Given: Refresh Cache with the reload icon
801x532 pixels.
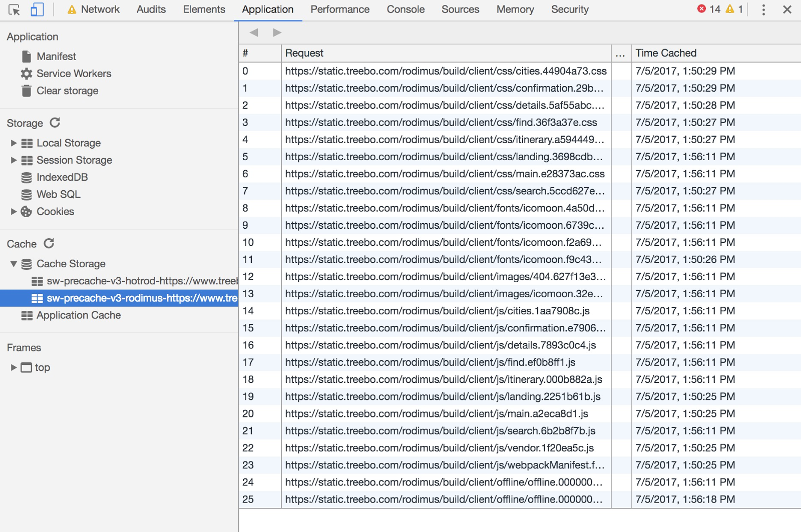Looking at the screenshot, I should pos(49,244).
